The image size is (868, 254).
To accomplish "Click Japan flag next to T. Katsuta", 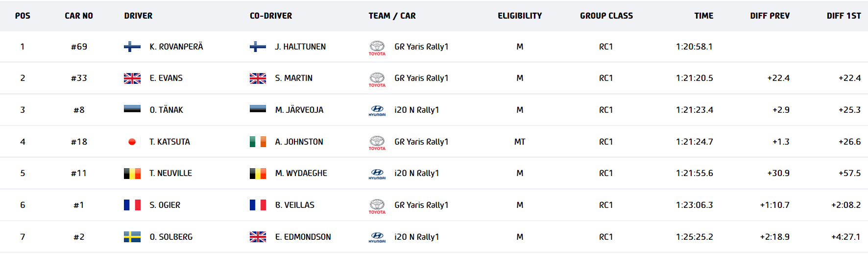I will (132, 142).
